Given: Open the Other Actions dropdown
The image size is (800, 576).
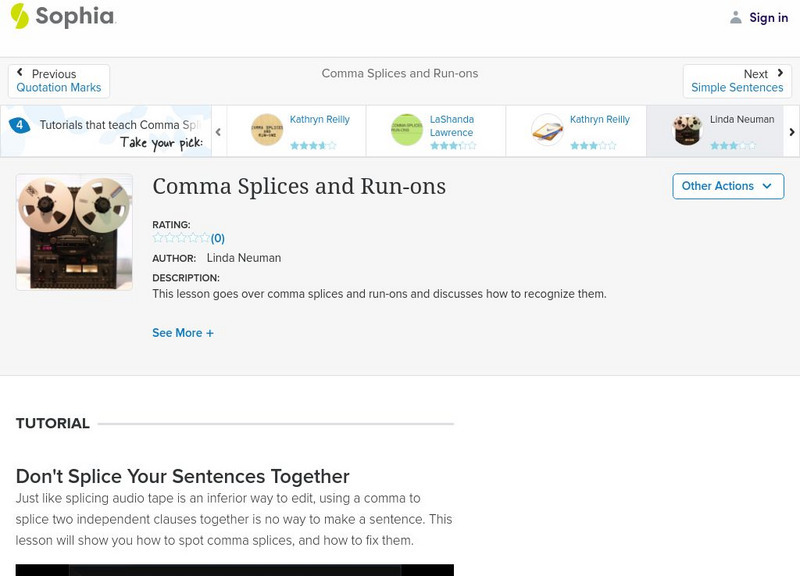Looking at the screenshot, I should 727,186.
